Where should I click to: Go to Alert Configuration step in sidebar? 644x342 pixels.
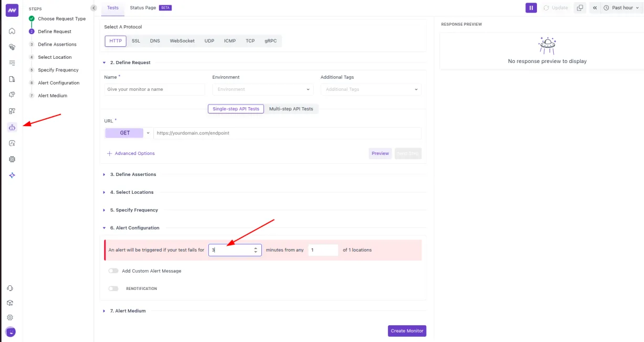coord(59,83)
